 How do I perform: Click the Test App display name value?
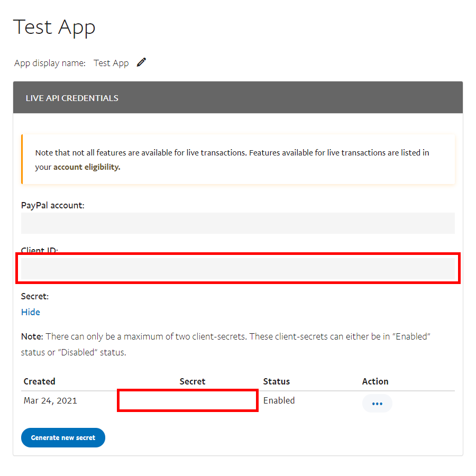click(x=111, y=63)
